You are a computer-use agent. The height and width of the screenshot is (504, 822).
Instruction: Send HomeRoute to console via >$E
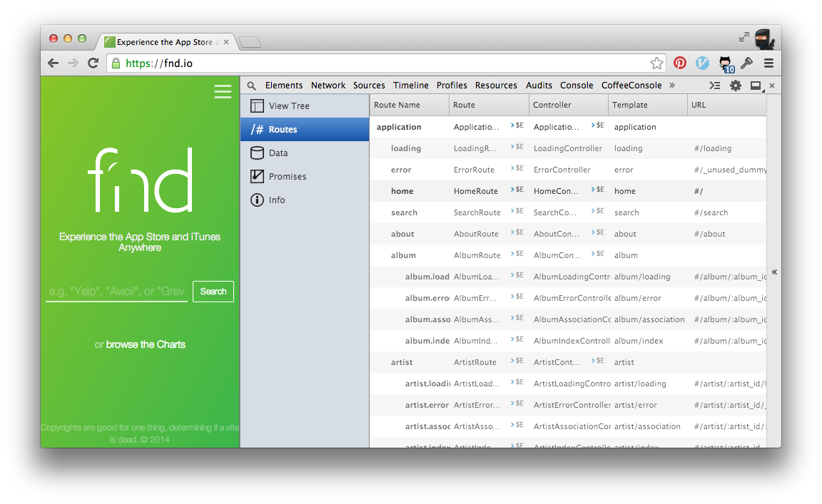517,189
